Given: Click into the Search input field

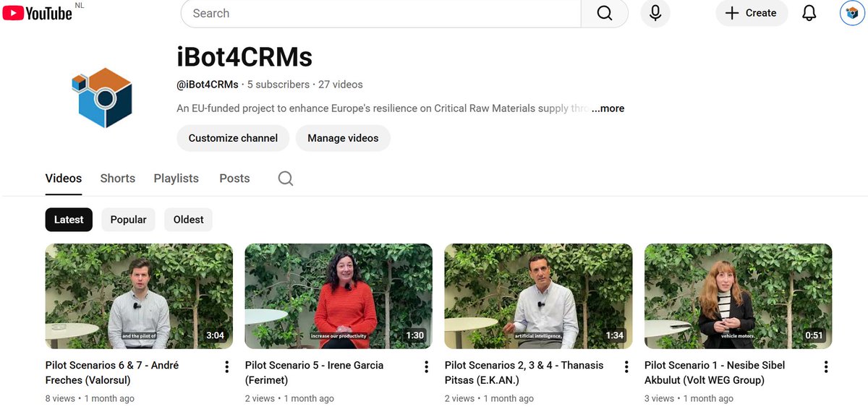Looking at the screenshot, I should (381, 13).
